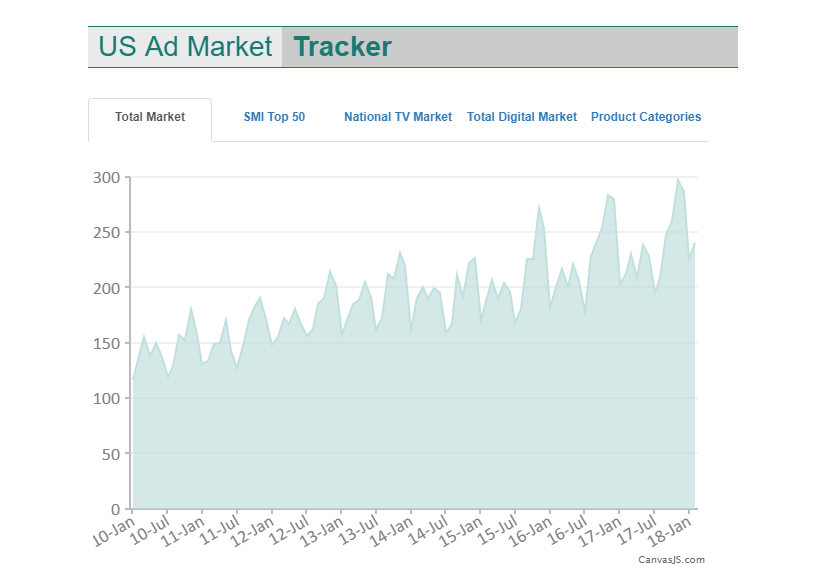
Task: Click the peak near 13-Jan
Action: [x=330, y=268]
